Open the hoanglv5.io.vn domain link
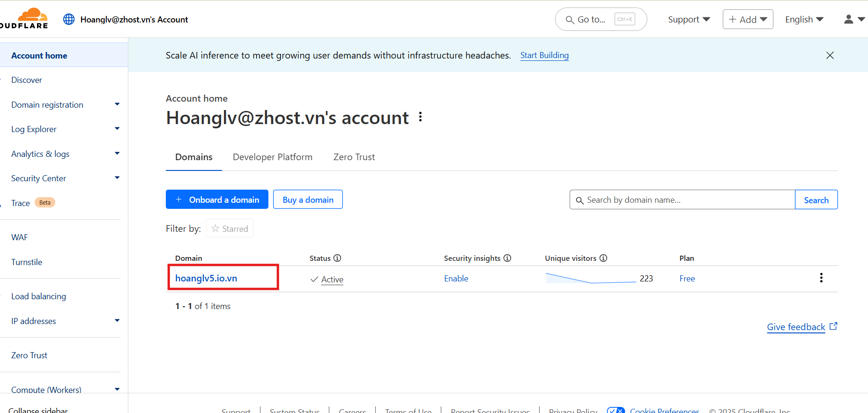This screenshot has width=868, height=413. point(206,278)
